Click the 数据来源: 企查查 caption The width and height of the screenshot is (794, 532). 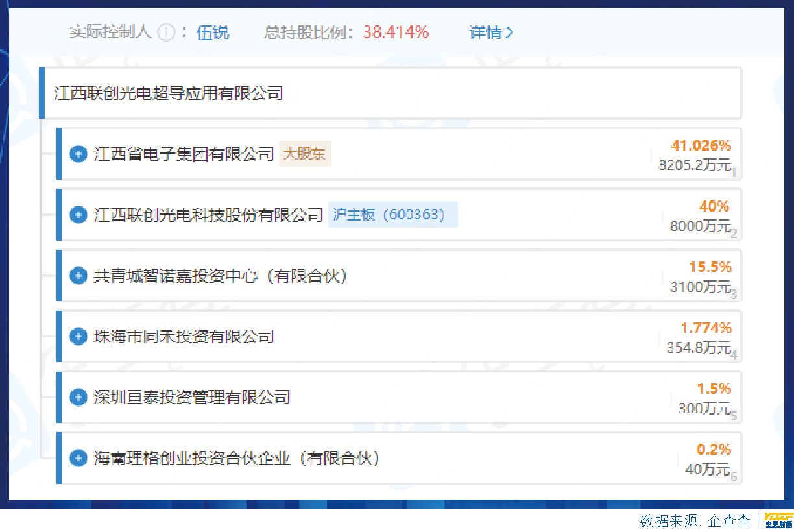(695, 520)
